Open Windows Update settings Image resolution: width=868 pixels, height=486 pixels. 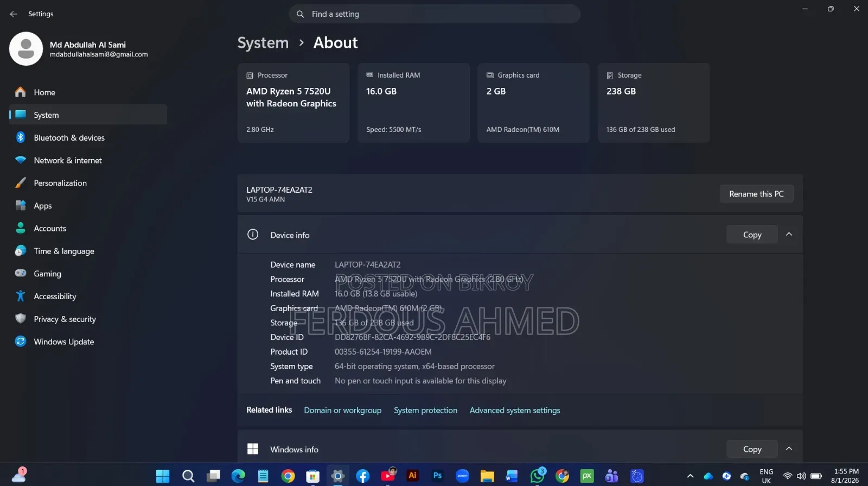point(88,342)
